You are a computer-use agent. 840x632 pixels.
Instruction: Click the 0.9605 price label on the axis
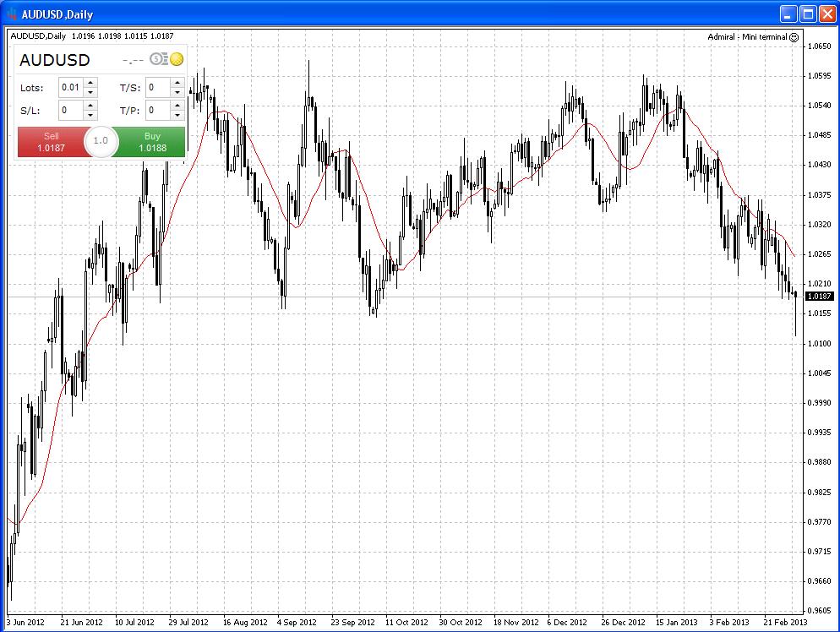[819, 611]
